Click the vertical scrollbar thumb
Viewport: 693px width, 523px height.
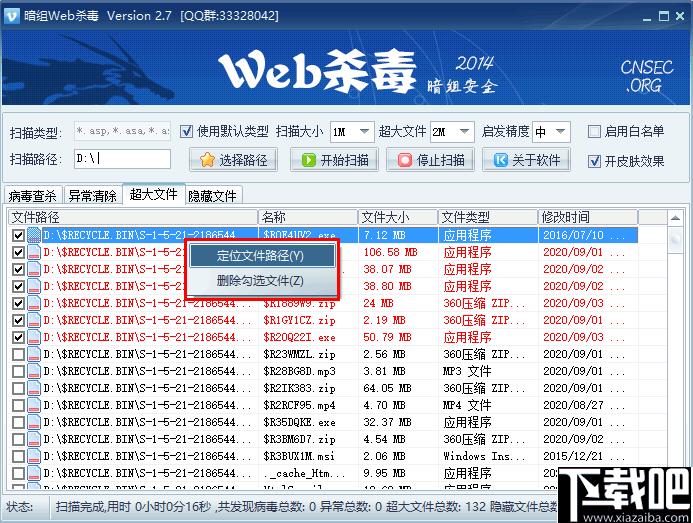coord(675,240)
